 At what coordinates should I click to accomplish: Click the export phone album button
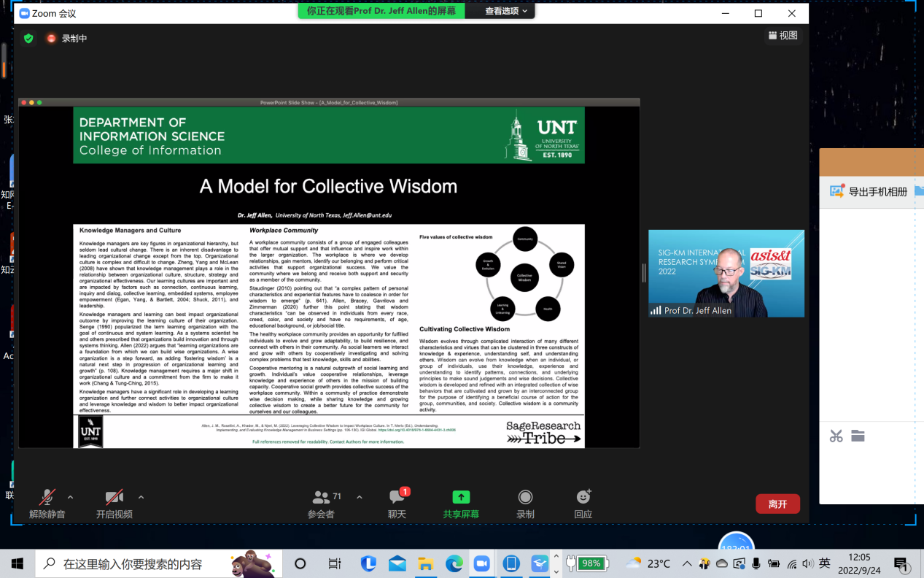[x=871, y=192]
